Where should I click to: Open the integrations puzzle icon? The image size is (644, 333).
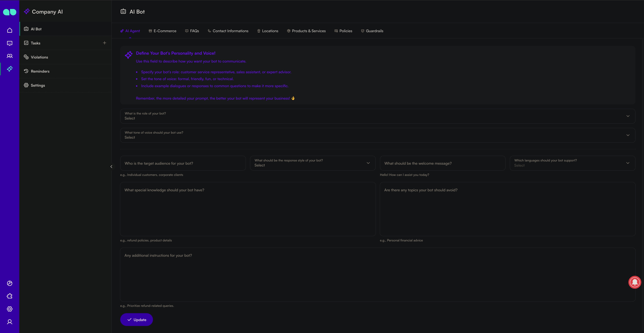click(10, 296)
